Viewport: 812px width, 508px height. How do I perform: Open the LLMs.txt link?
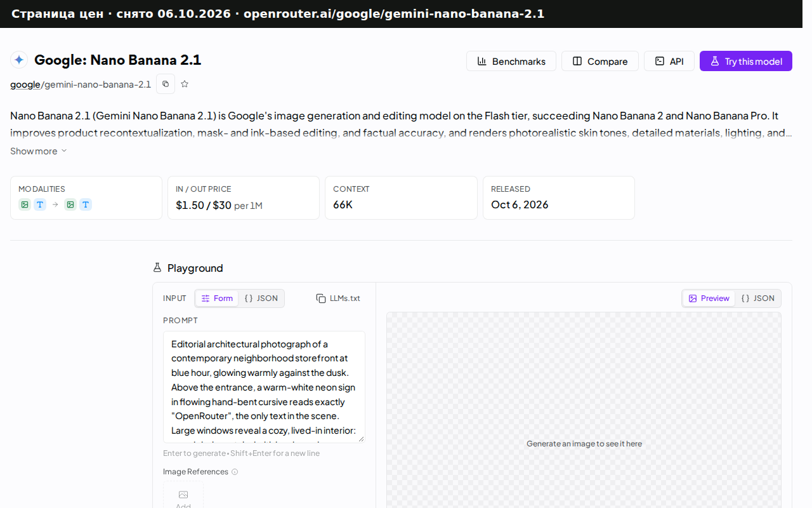click(x=338, y=298)
